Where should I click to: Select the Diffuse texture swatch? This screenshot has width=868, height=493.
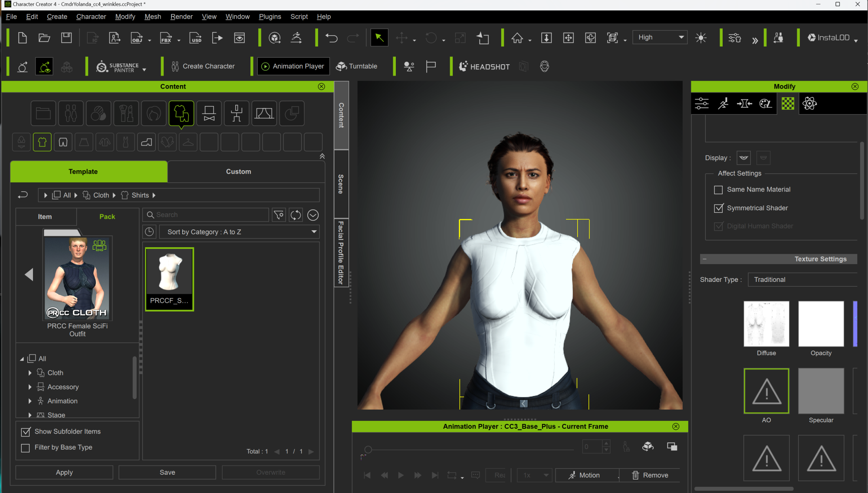[766, 324]
